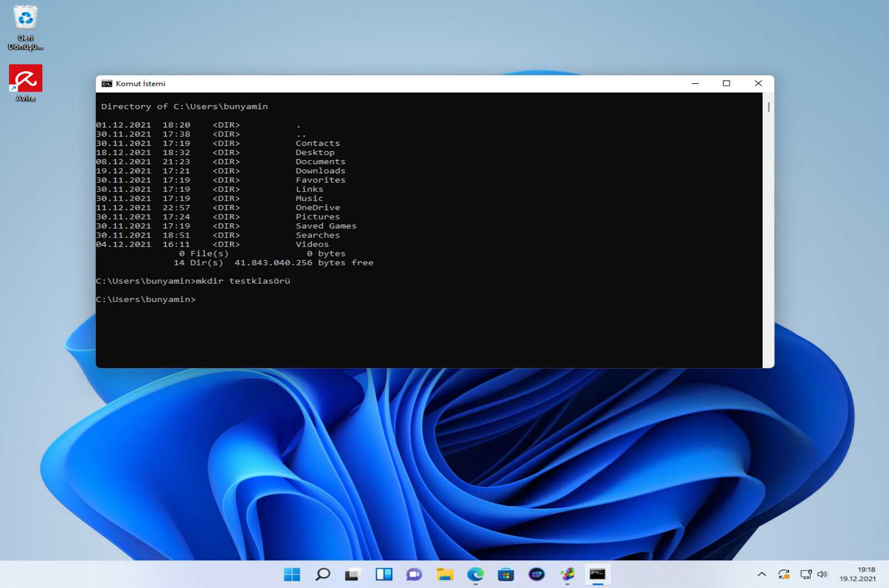
Task: Click the 'OneDrive' directory entry
Action: pyautogui.click(x=318, y=208)
